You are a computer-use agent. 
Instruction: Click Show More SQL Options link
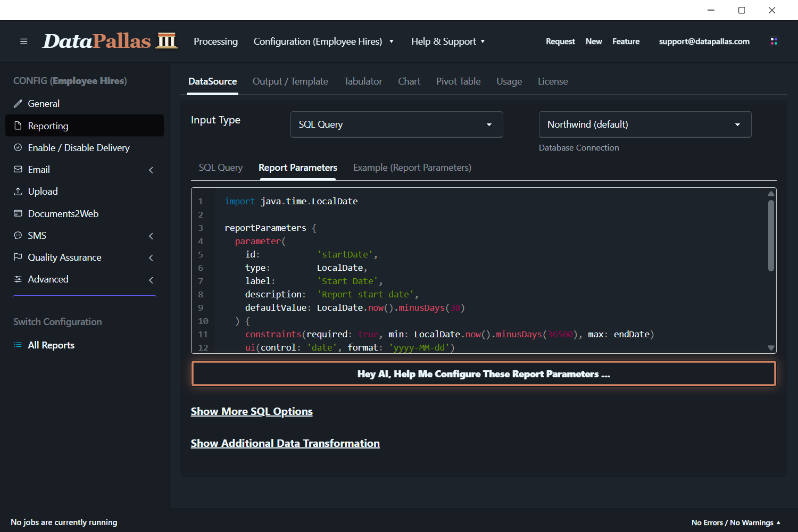252,411
